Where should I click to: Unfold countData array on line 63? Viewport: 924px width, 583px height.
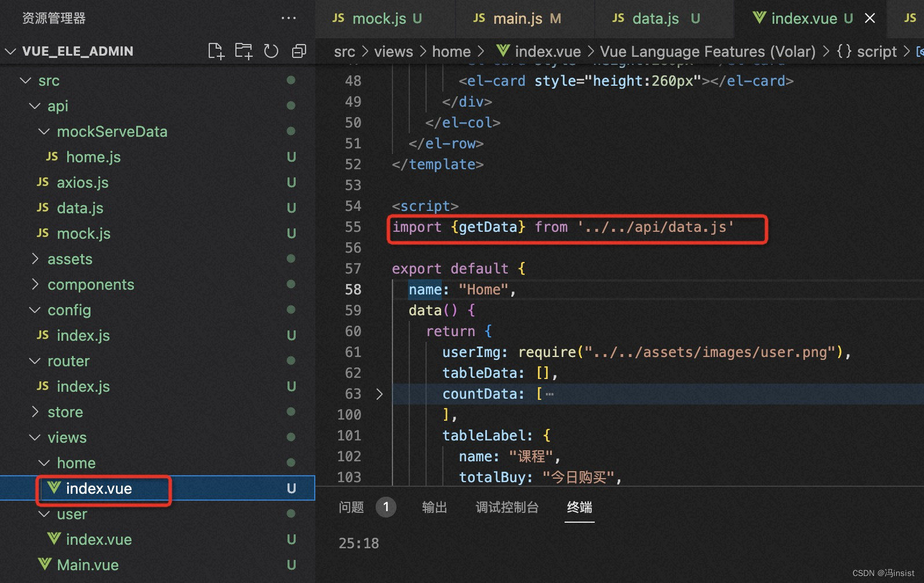(x=380, y=394)
